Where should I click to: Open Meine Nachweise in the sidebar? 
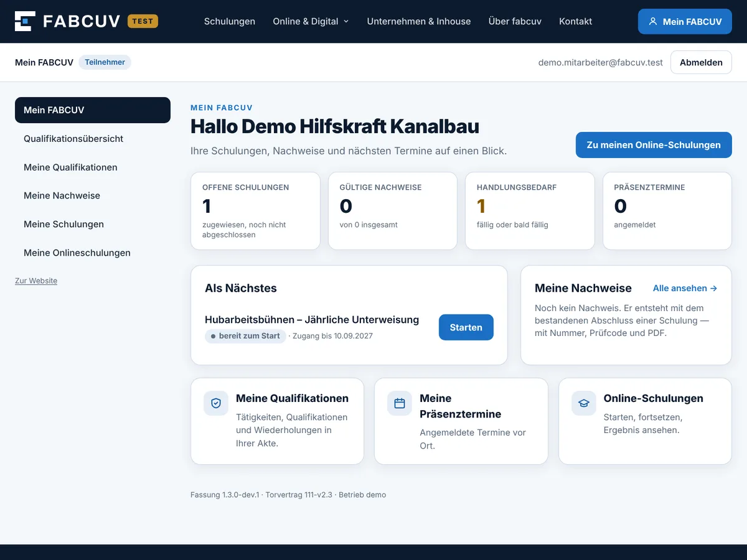pyautogui.click(x=93, y=195)
